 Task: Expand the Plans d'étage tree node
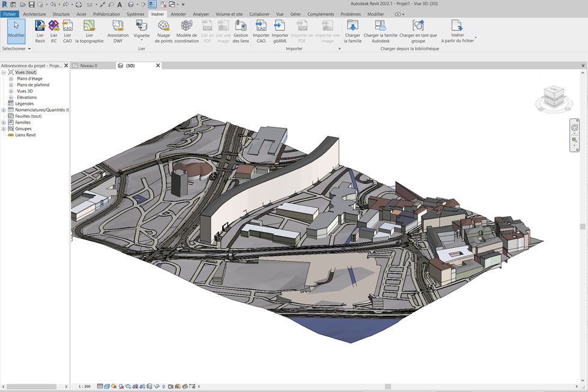(11, 79)
